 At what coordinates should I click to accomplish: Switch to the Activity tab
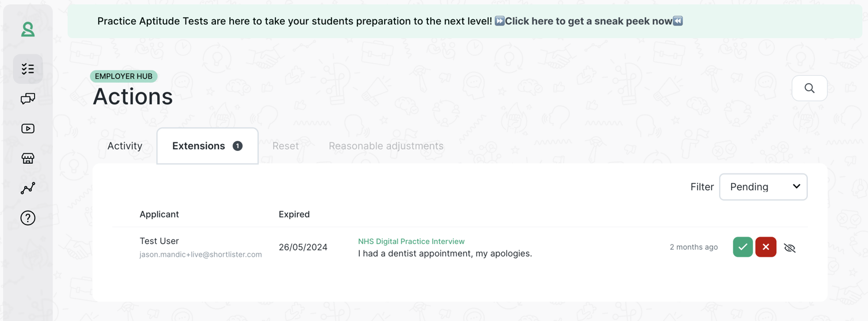click(x=125, y=146)
